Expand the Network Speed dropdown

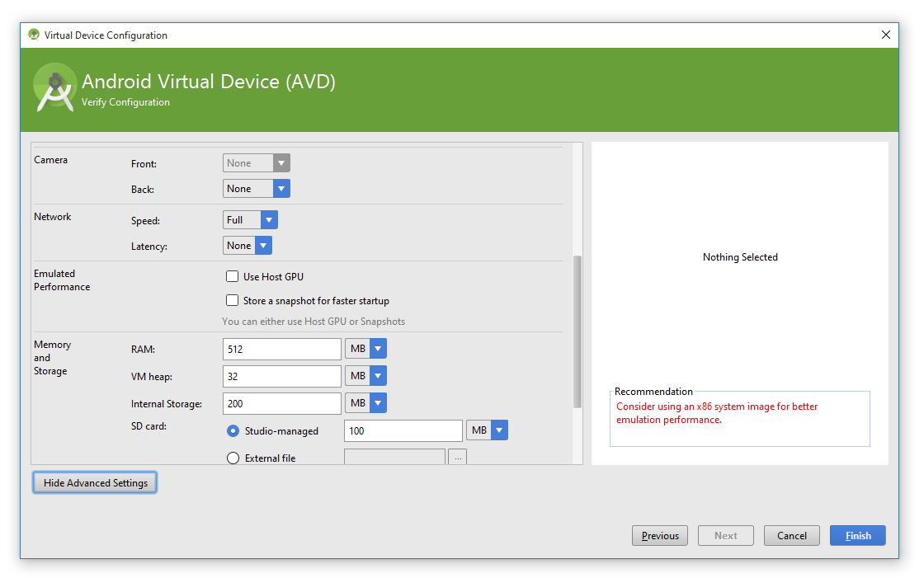click(250, 220)
